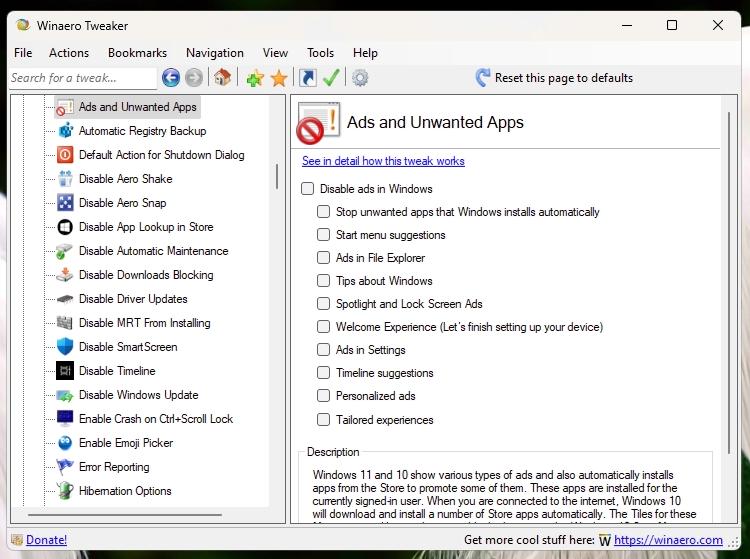Click the Disable Aero Shake icon
Viewport: 750px width, 559px height.
click(x=65, y=178)
